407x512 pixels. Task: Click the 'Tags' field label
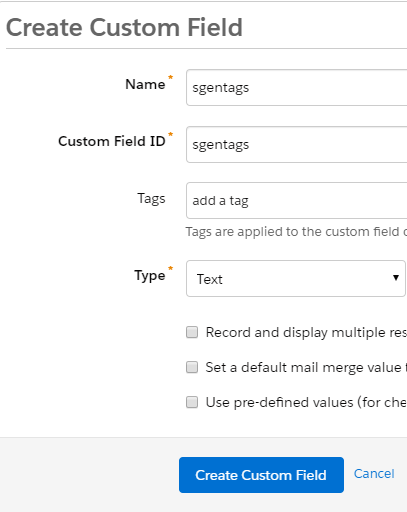tap(151, 199)
